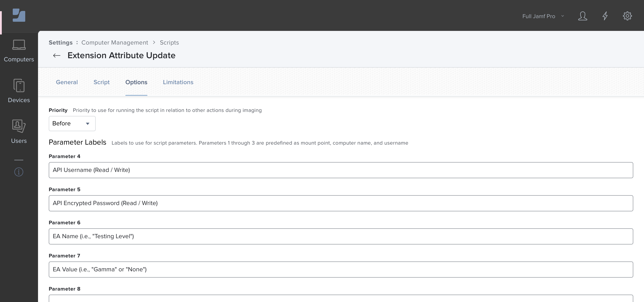Click the Script tab
644x302 pixels.
pyautogui.click(x=102, y=82)
